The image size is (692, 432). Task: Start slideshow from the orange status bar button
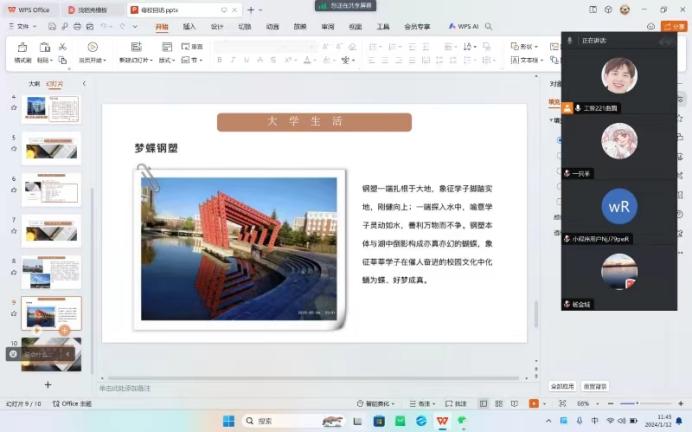point(533,403)
